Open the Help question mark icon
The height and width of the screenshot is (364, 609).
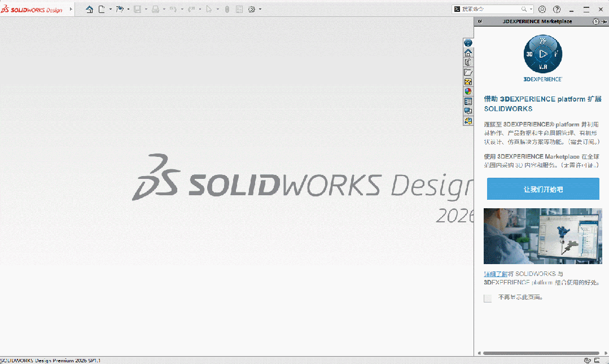coord(557,10)
